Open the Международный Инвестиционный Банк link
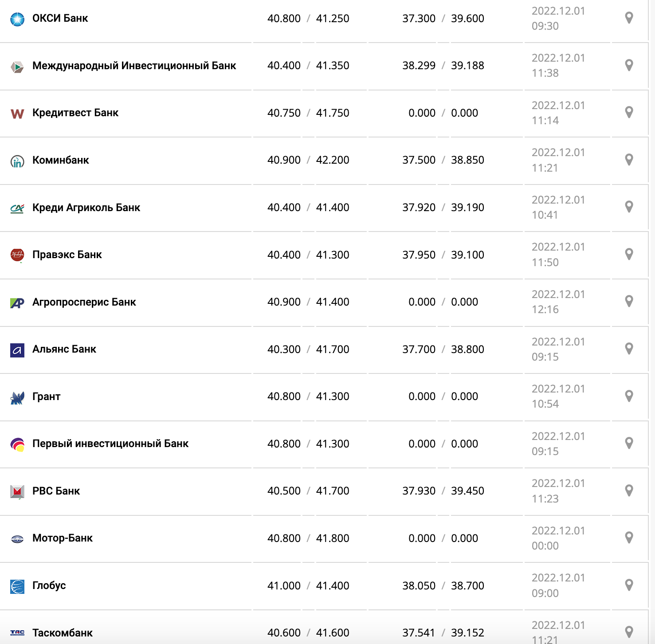Viewport: 655px width, 644px height. (134, 66)
